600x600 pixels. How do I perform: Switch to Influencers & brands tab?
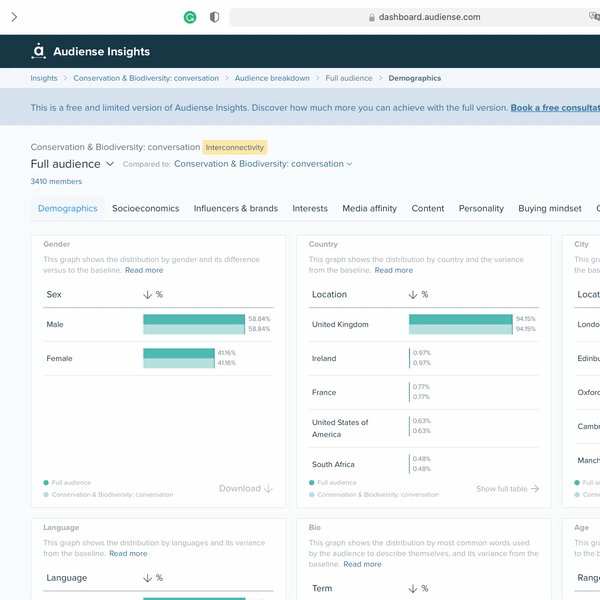click(236, 209)
